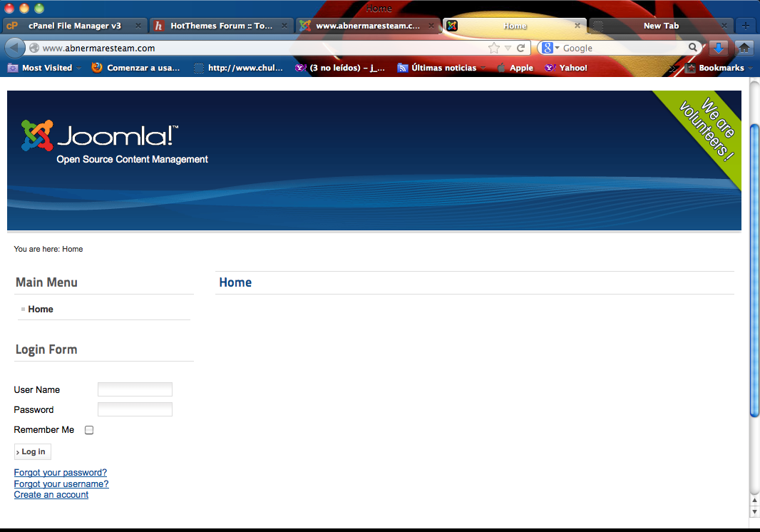Click the scrollbar down arrow
This screenshot has height=532, width=760.
(754, 511)
